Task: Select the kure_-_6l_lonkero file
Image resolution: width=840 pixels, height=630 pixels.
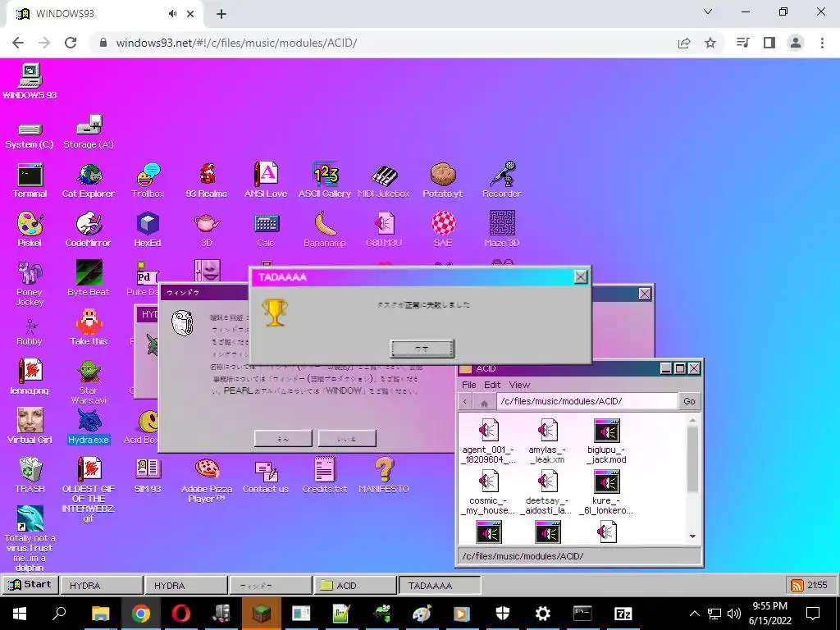Action: pyautogui.click(x=606, y=491)
